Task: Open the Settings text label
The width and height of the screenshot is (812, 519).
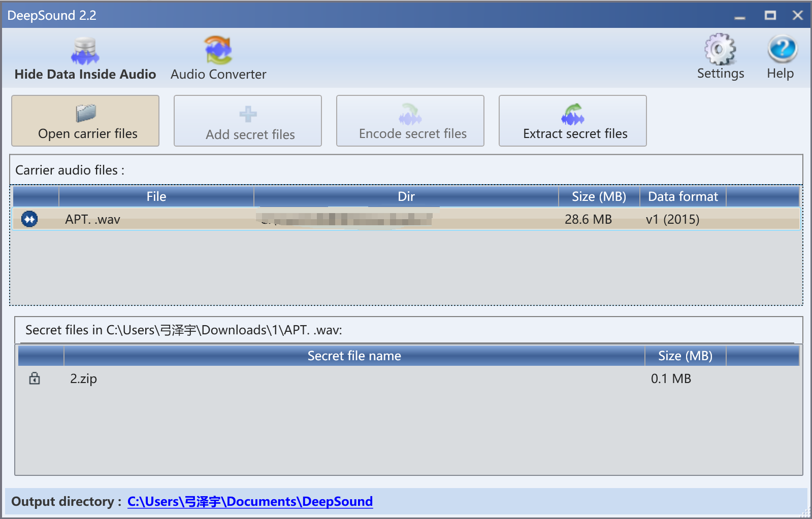Action: (721, 74)
